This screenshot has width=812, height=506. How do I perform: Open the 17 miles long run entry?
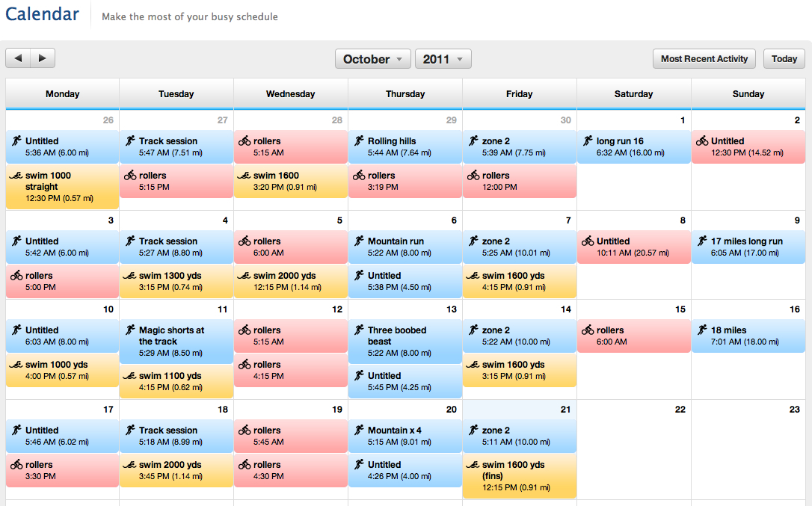tap(748, 247)
